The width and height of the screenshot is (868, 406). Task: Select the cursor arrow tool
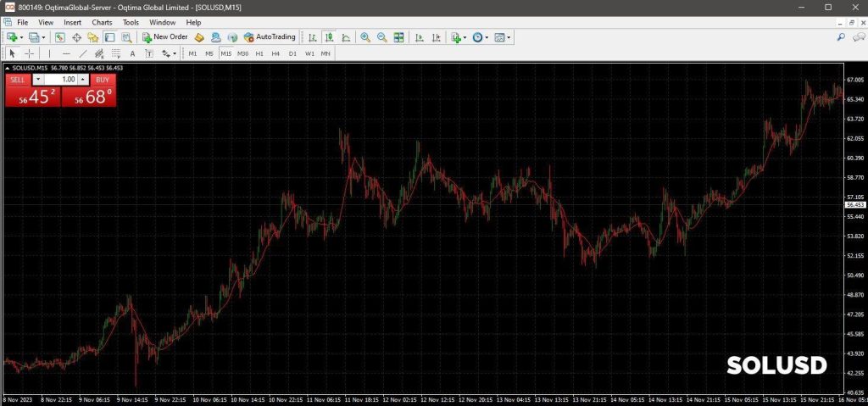[x=13, y=53]
